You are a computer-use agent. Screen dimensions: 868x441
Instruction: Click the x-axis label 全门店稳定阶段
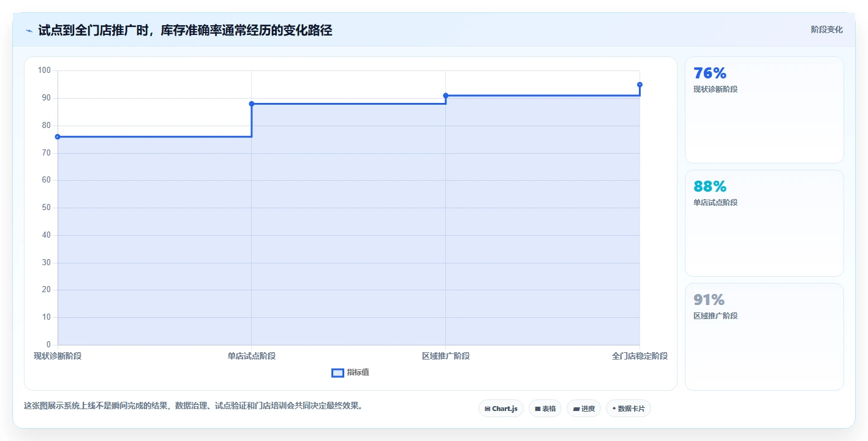click(x=640, y=356)
